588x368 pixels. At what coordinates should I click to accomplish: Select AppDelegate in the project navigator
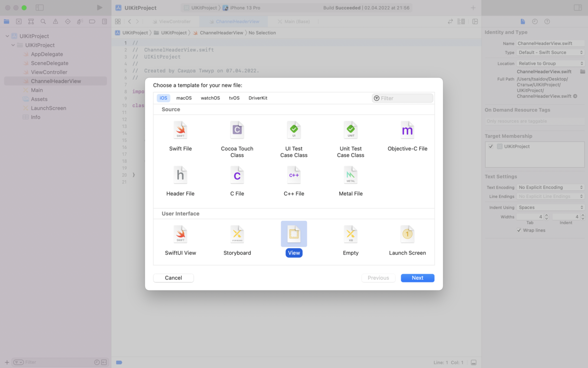click(x=47, y=54)
